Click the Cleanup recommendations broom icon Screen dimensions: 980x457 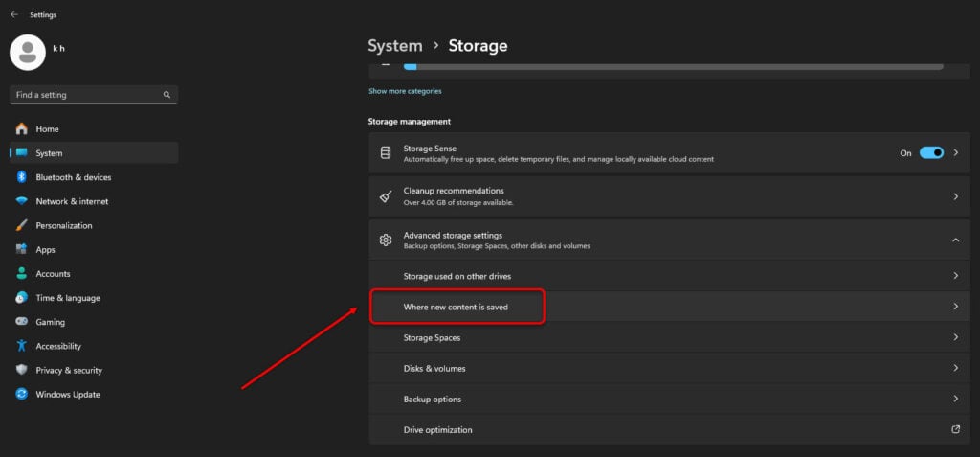386,196
